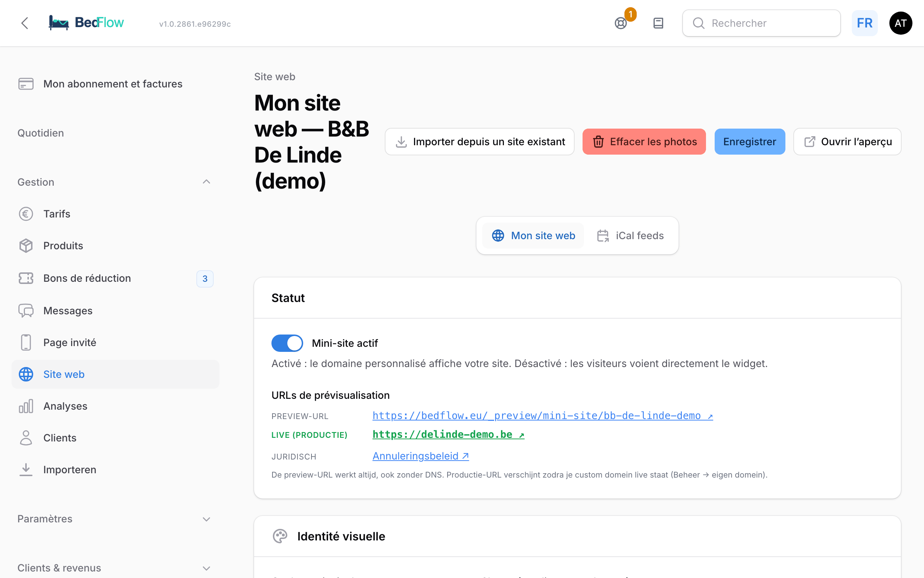This screenshot has width=924, height=578.
Task: Click the download icon for Importeren
Action: [x=26, y=469]
